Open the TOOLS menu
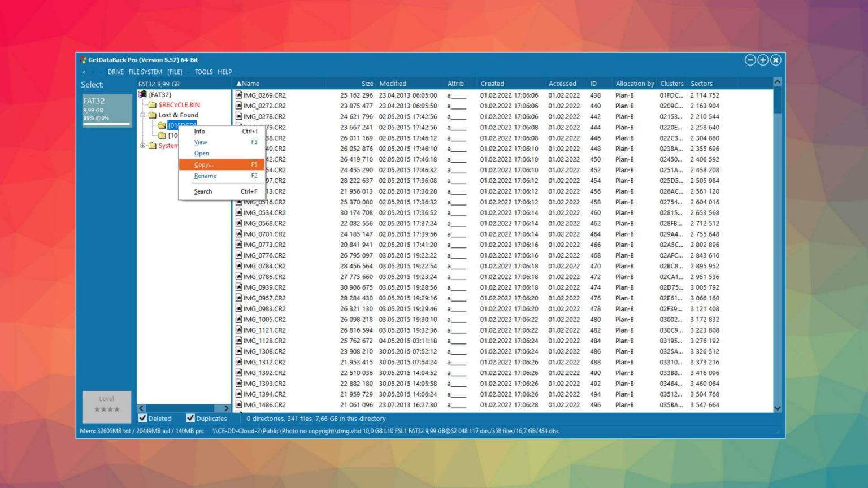 pyautogui.click(x=203, y=72)
